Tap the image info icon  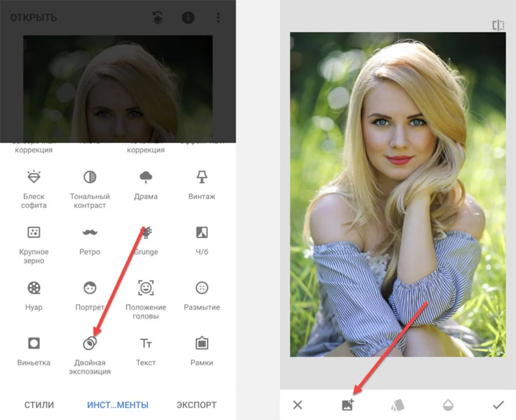point(188,18)
